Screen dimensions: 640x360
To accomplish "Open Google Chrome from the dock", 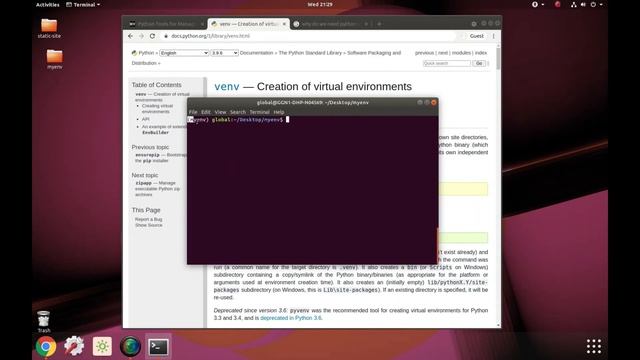I will (46, 347).
